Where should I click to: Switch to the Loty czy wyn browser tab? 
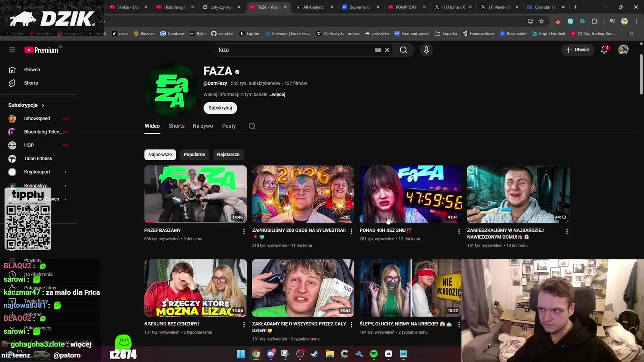coord(222,7)
